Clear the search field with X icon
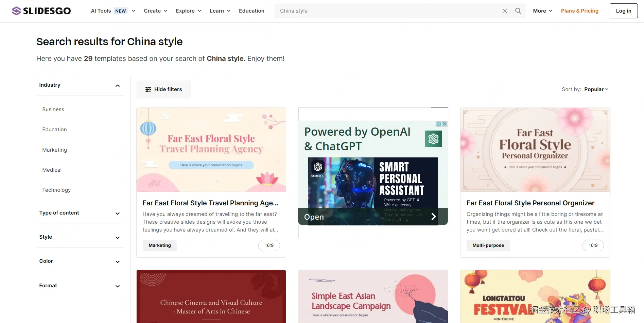The image size is (644, 323). click(505, 11)
